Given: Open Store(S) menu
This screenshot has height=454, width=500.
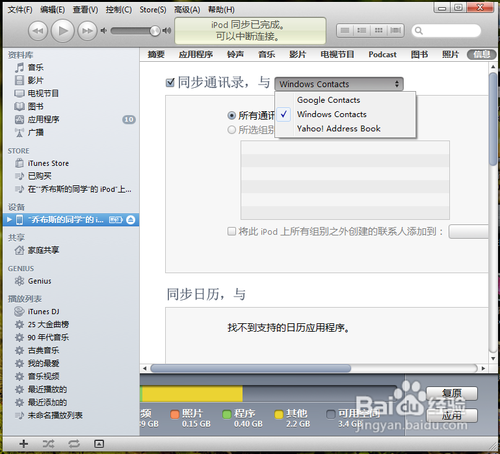Looking at the screenshot, I should click(153, 10).
